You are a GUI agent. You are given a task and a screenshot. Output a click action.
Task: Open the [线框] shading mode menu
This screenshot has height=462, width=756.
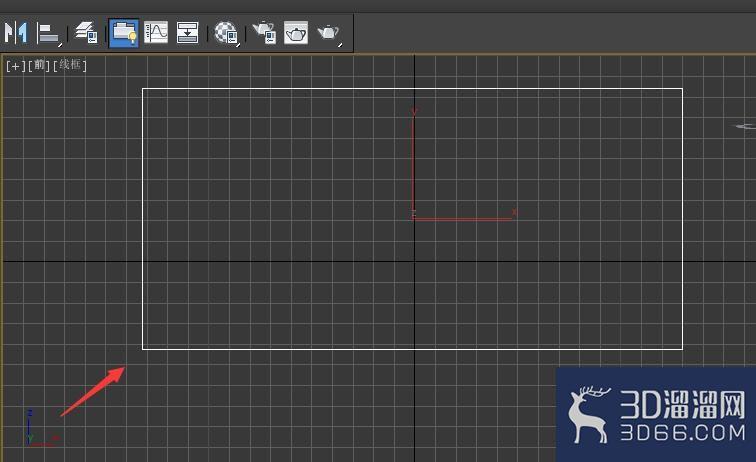coord(70,65)
